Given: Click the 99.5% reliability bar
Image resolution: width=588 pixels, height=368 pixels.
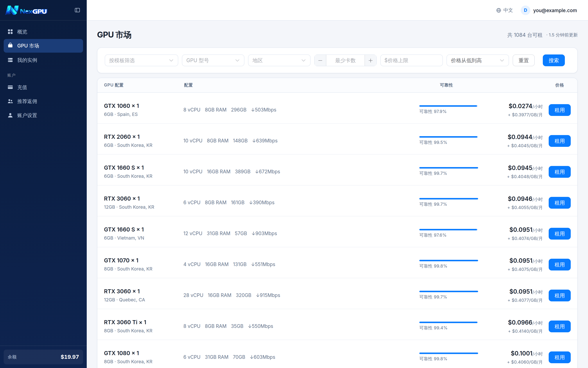Looking at the screenshot, I should point(449,137).
